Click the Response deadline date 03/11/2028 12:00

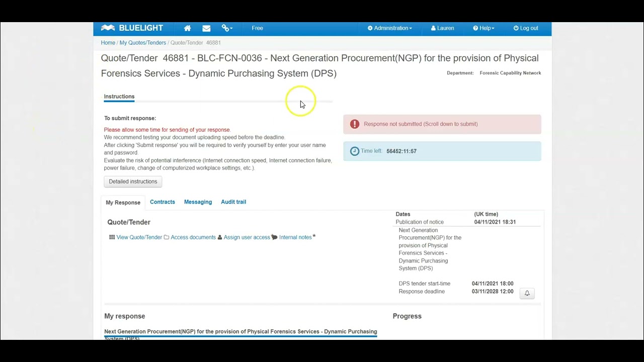[x=493, y=292]
